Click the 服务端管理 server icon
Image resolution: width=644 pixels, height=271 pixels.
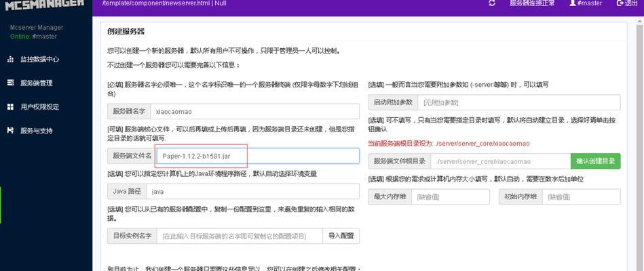[x=11, y=83]
